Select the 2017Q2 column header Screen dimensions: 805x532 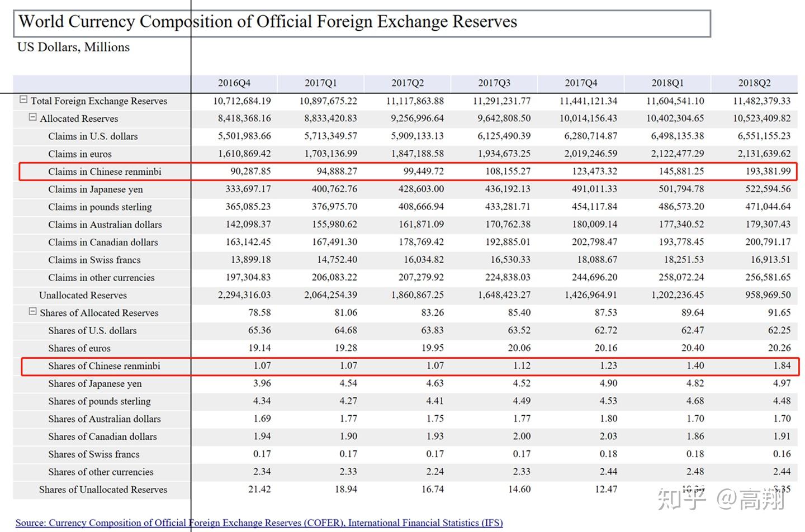click(408, 83)
